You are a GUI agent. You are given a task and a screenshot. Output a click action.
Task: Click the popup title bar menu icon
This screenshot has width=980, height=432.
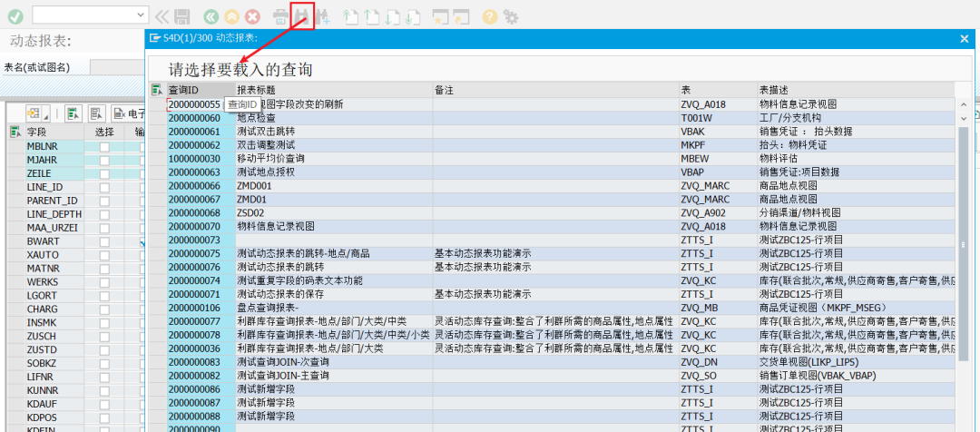(x=153, y=38)
